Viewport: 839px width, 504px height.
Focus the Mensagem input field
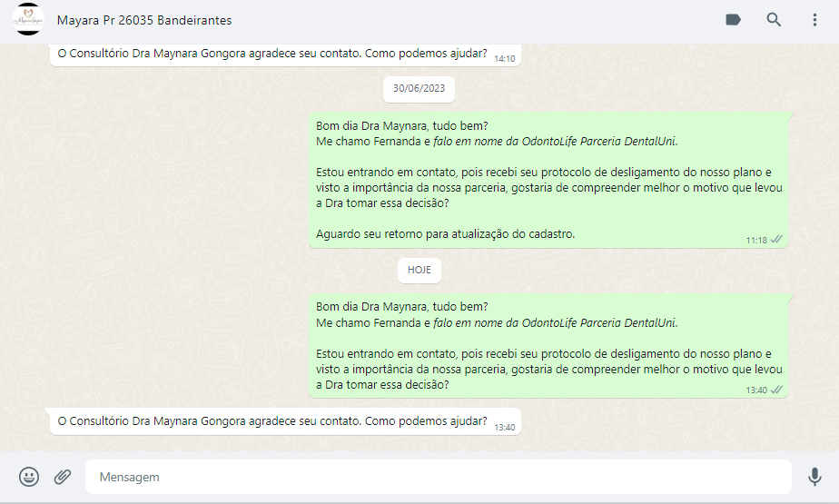(x=436, y=477)
